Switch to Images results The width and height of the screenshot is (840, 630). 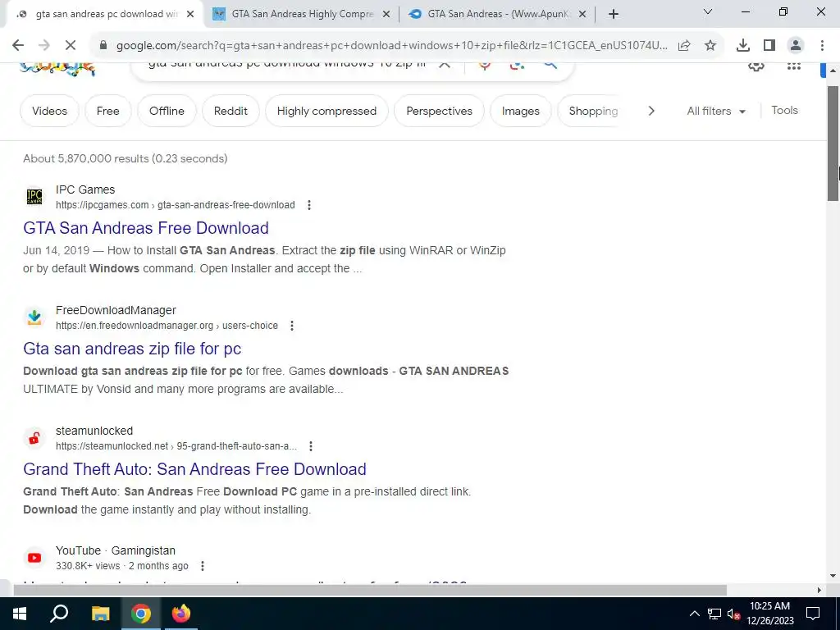tap(521, 111)
